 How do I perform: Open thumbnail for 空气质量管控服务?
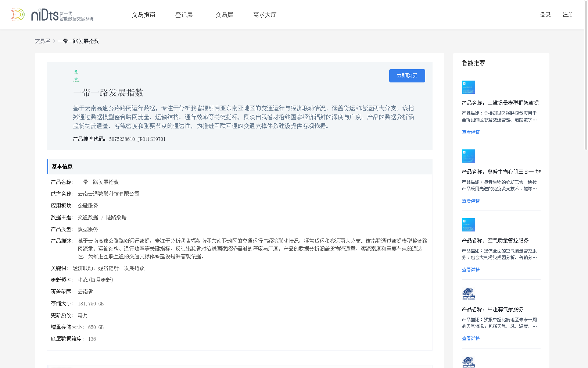469,225
